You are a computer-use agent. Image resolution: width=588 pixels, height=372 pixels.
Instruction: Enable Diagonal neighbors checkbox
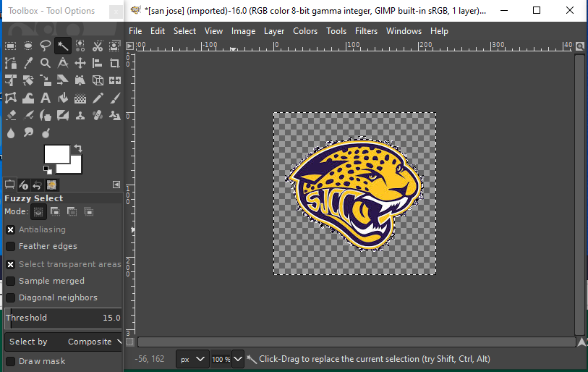[11, 297]
